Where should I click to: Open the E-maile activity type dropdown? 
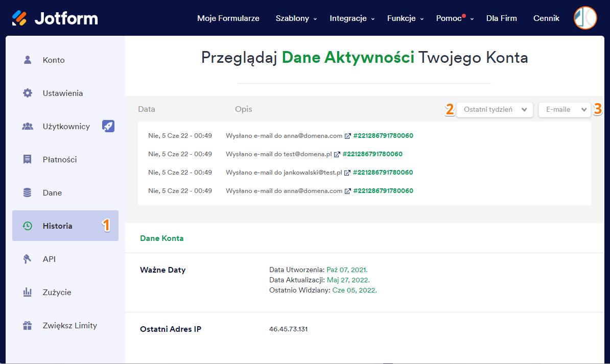(x=564, y=109)
